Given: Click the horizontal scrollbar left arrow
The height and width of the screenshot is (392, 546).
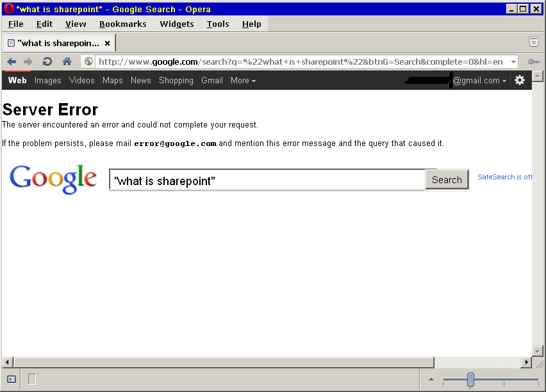Looking at the screenshot, I should pos(7,362).
